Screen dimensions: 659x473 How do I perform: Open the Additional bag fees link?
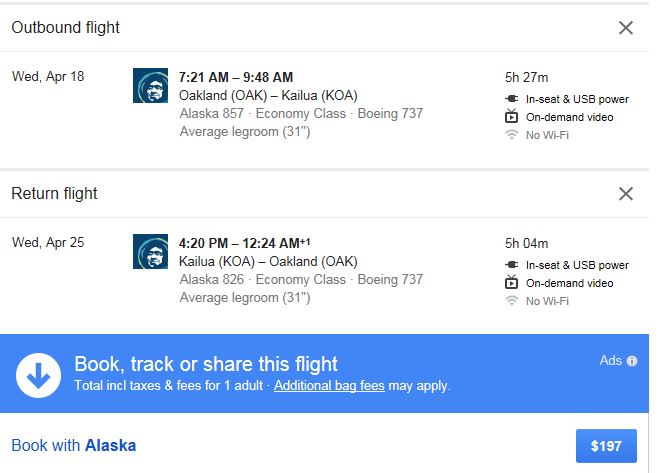pyautogui.click(x=327, y=385)
